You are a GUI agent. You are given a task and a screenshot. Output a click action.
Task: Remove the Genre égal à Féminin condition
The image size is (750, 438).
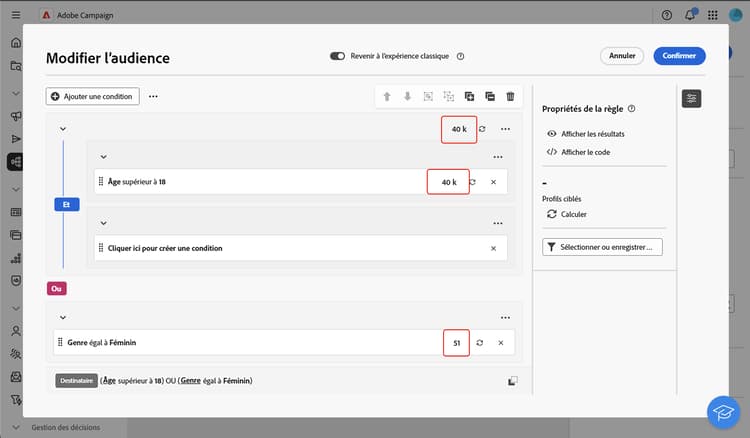[500, 343]
